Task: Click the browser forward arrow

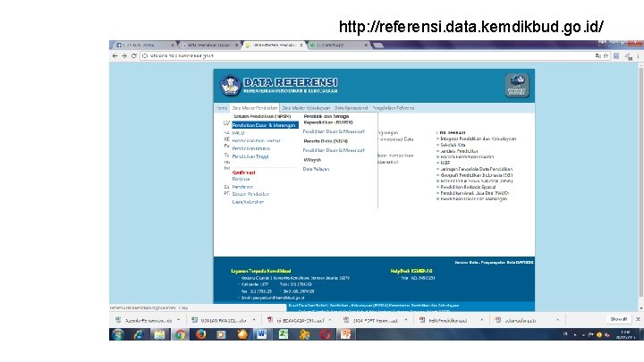Action: 124,55
